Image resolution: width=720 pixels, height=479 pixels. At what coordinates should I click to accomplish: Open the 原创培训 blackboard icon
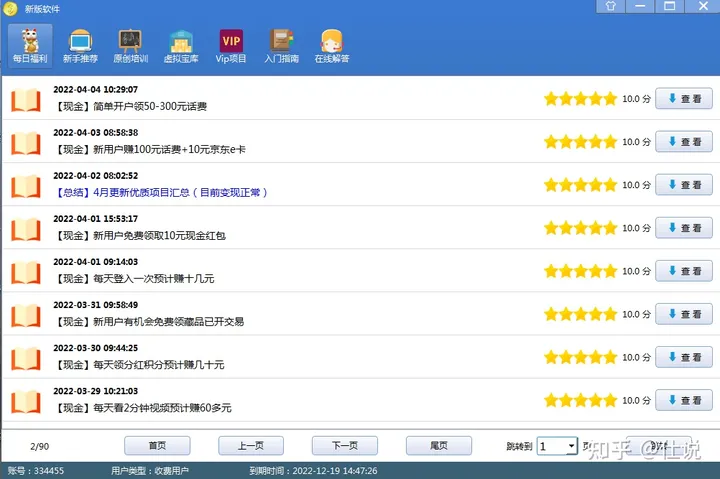(x=130, y=46)
